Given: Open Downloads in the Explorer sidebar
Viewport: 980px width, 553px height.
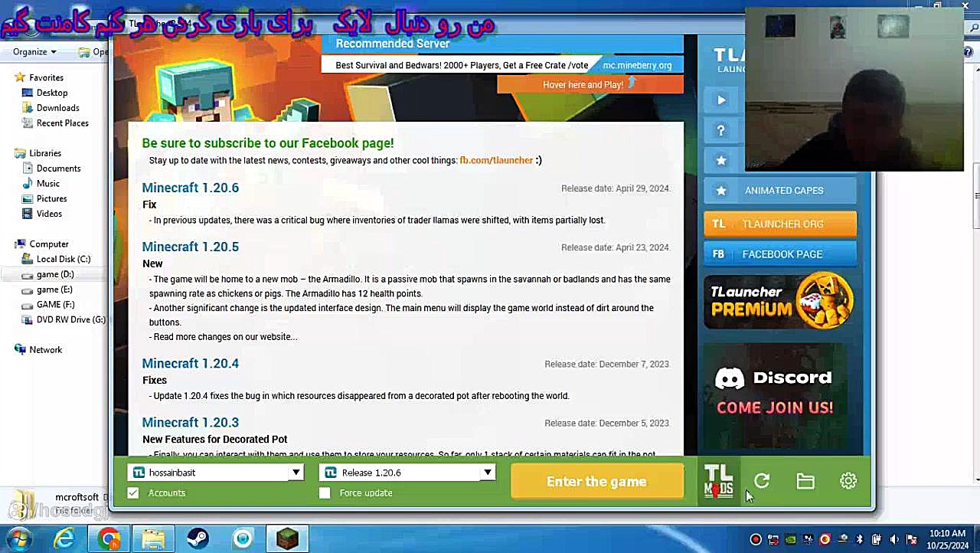Looking at the screenshot, I should point(57,108).
